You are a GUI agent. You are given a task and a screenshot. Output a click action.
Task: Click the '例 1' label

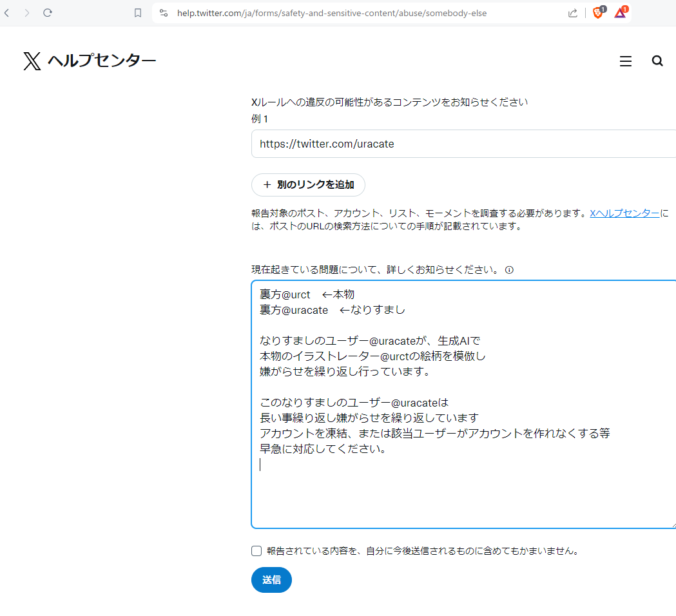[260, 119]
